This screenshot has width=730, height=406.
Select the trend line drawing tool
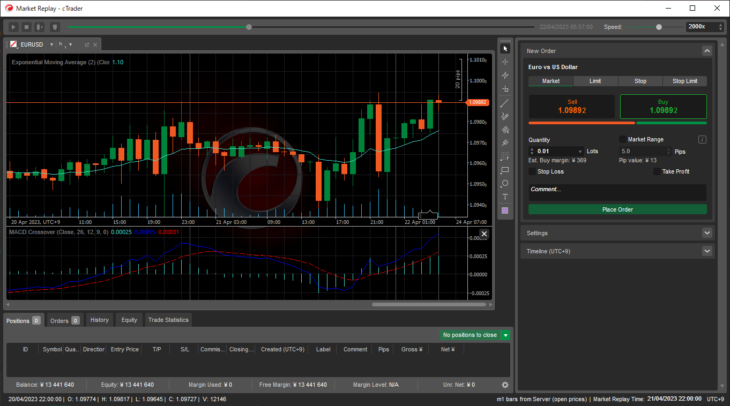tap(505, 103)
